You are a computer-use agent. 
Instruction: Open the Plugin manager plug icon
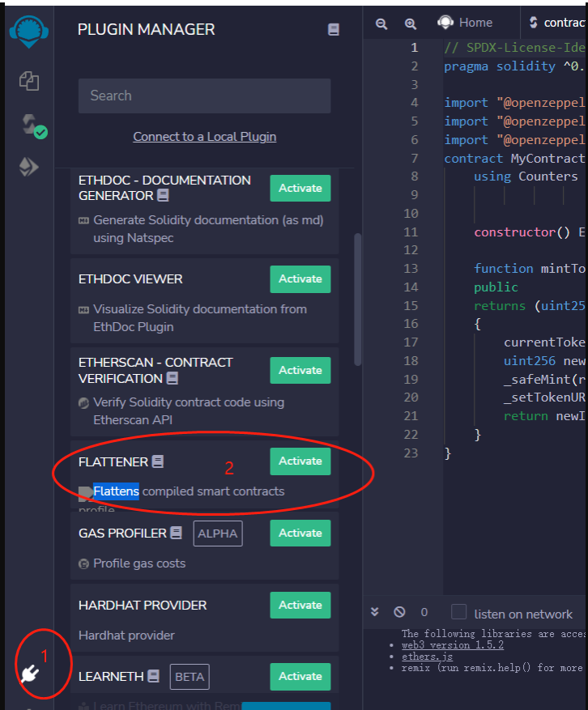click(30, 674)
